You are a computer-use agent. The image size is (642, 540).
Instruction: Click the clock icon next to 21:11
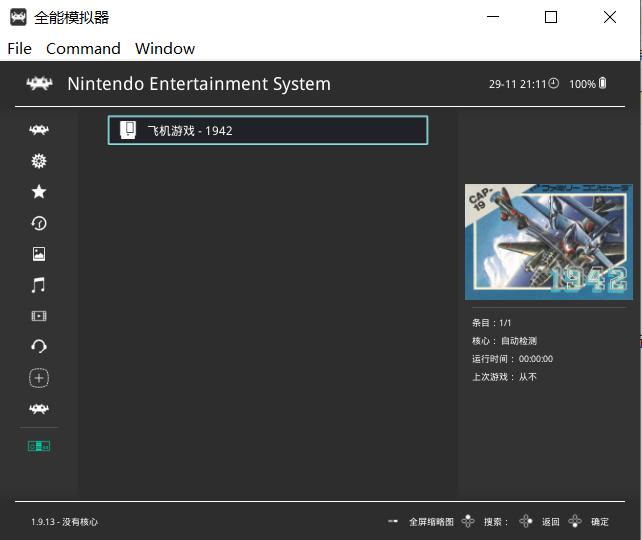point(554,83)
